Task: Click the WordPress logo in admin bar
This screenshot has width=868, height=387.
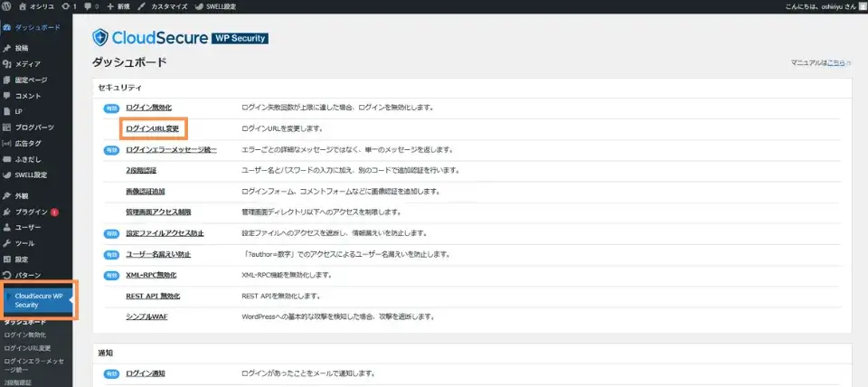Action: point(5,6)
